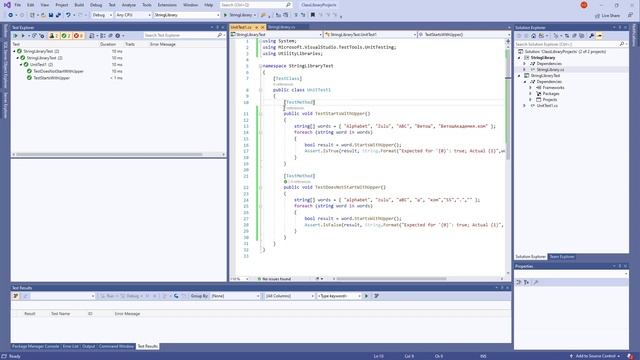Click the run keyword filter arrow in Test Results
This screenshot has height=360, width=640.
coord(366,296)
